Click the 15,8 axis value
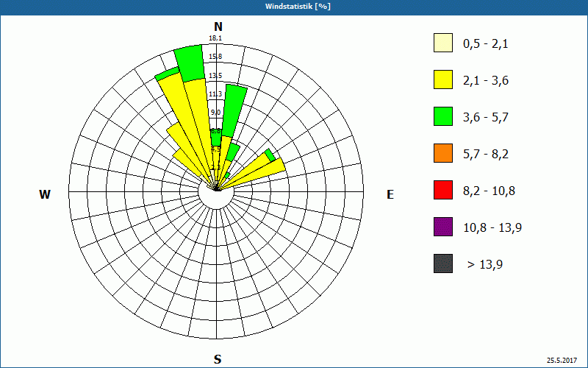 tap(215, 57)
